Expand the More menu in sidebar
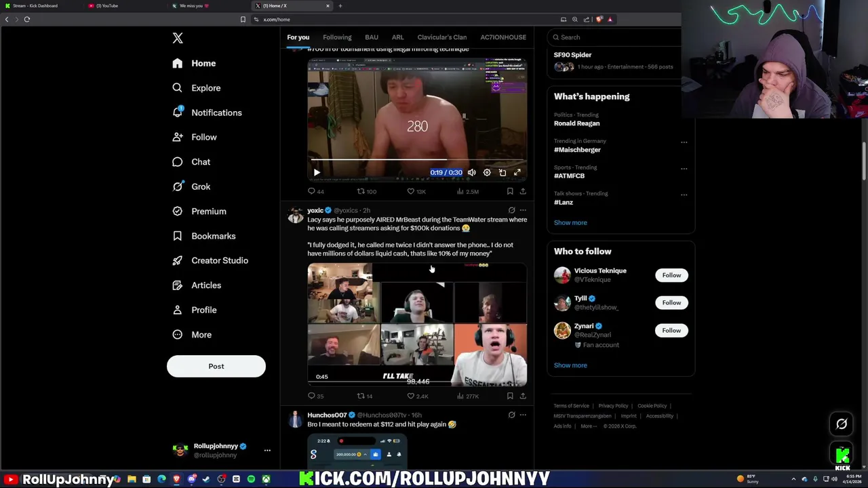This screenshot has height=488, width=868. (192, 335)
